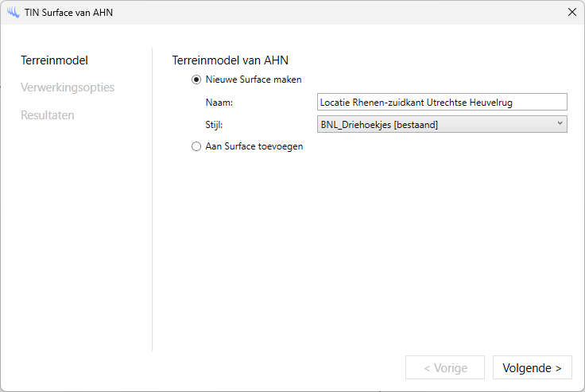Screen dimensions: 585x392
Task: Click the Stijl: field label
Action: pyautogui.click(x=214, y=124)
